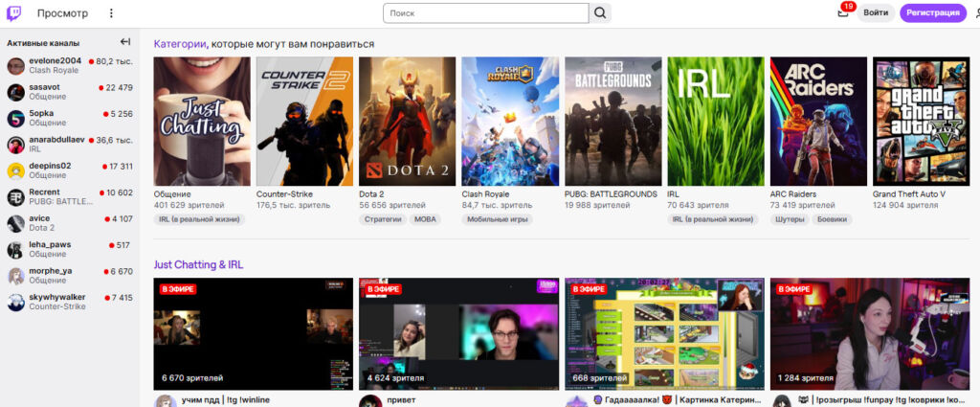Select 5opka channel avatar

point(16,119)
